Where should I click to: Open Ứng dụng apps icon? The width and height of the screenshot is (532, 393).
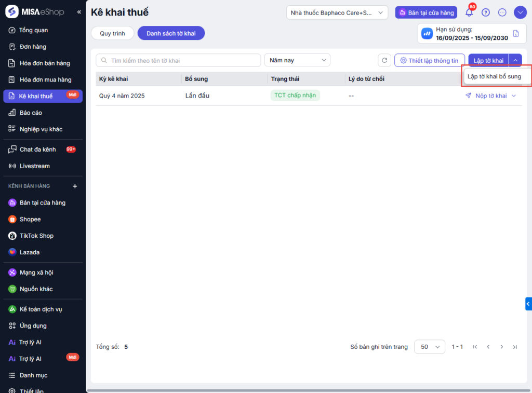(x=12, y=326)
